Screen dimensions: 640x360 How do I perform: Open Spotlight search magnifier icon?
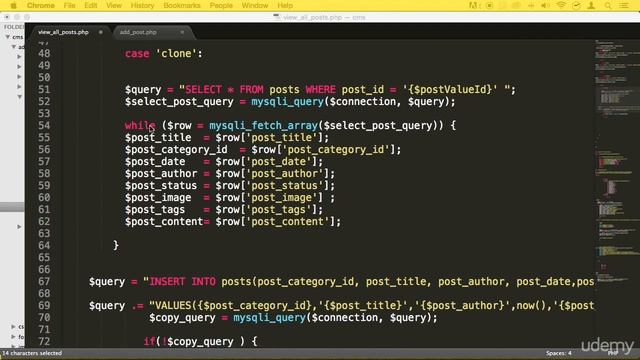point(608,5)
